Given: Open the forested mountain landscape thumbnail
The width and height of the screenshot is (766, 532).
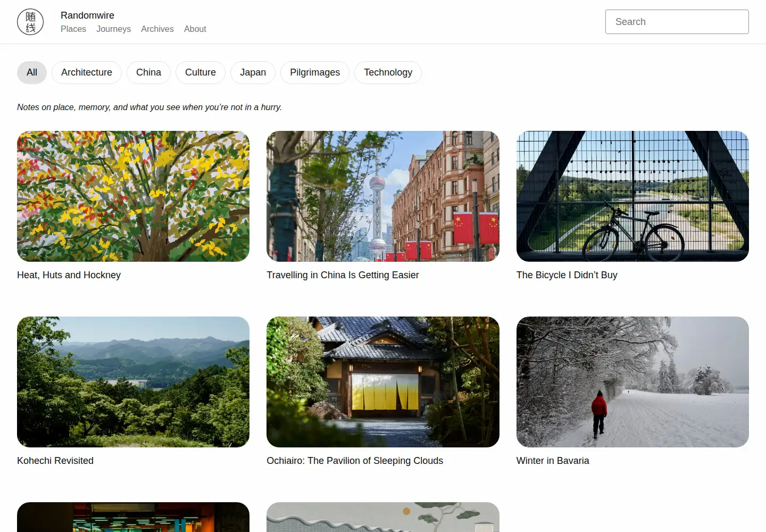Looking at the screenshot, I should tap(133, 382).
